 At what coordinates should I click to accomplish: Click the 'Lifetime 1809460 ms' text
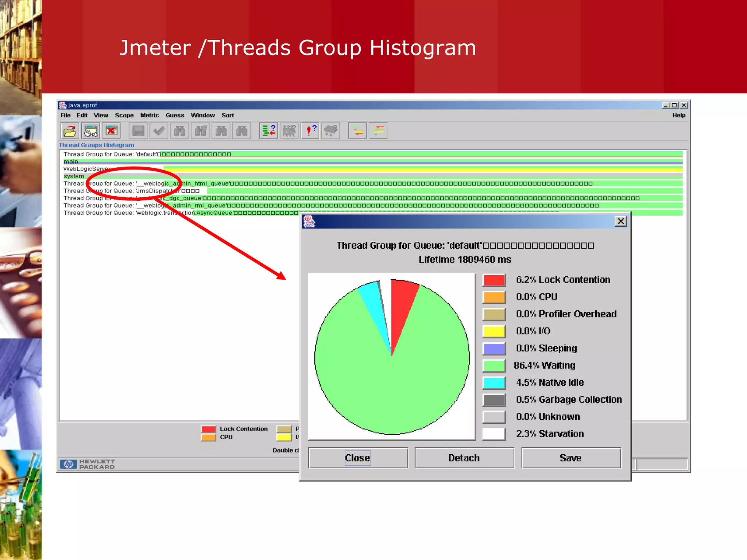pos(465,260)
